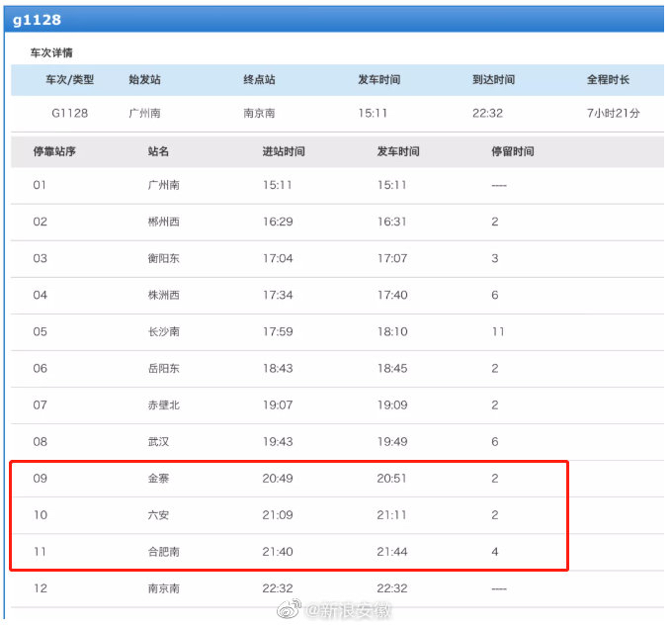Select station 郴州西 in the stop list
This screenshot has width=672, height=627.
(x=163, y=222)
